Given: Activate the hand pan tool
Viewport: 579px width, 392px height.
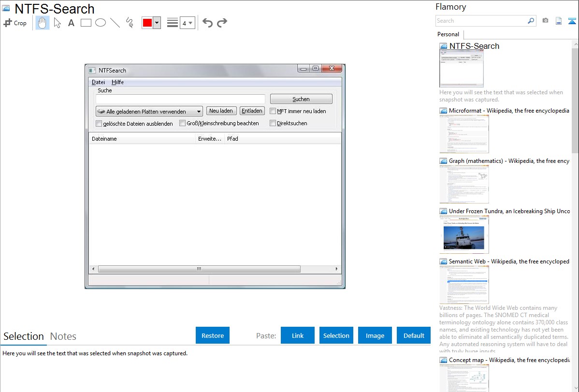Looking at the screenshot, I should tap(43, 23).
